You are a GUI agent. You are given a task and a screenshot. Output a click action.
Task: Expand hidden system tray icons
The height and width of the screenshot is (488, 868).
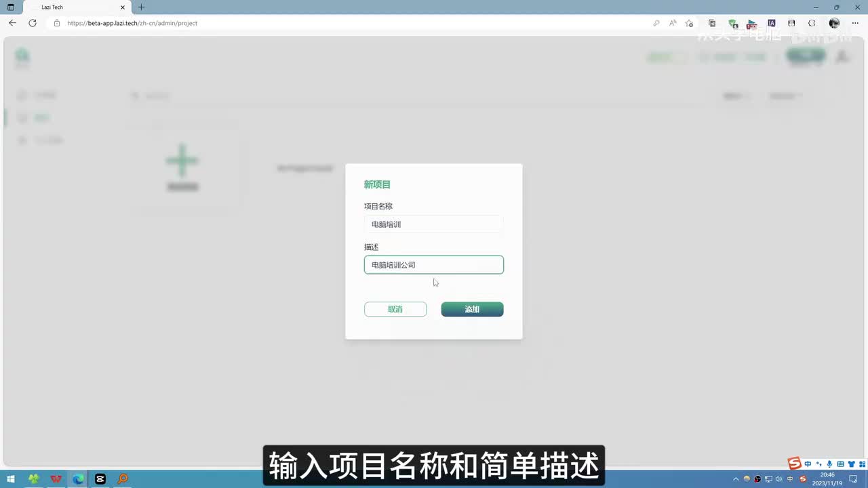[736, 479]
